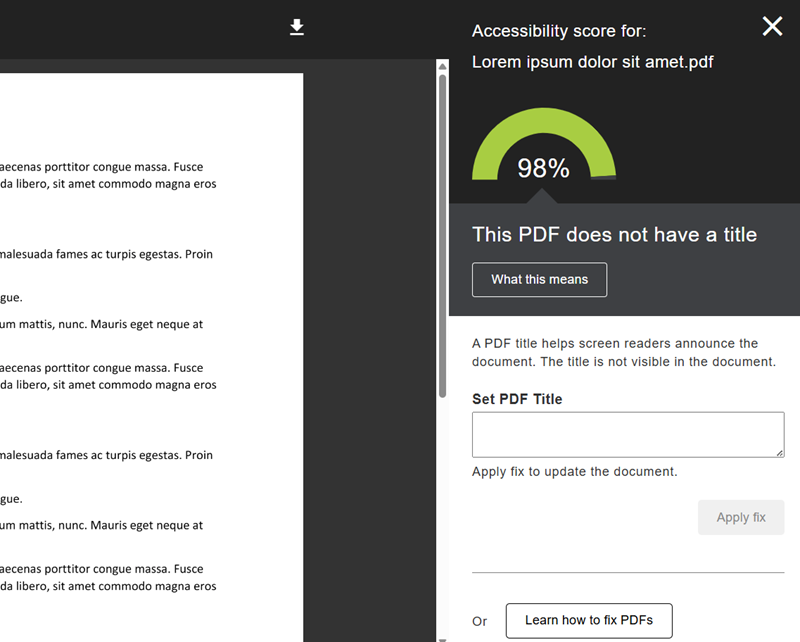This screenshot has width=800, height=642.
Task: Click the "This PDF does not have a title" heading
Action: point(614,235)
